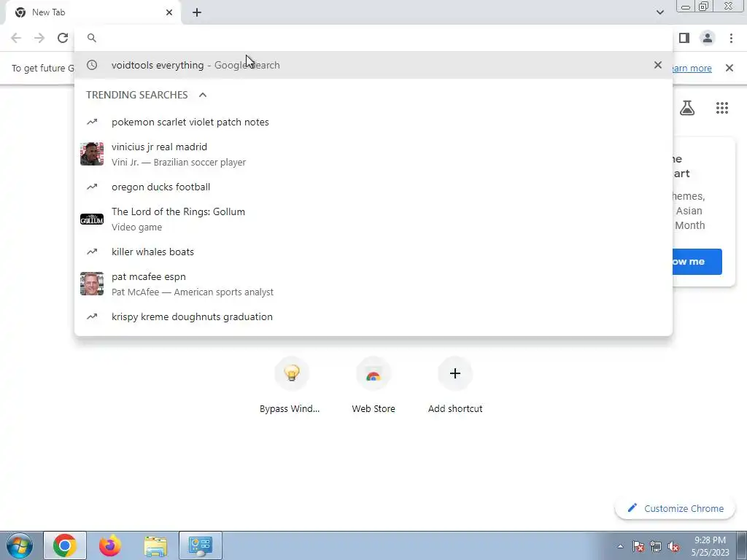This screenshot has height=560, width=747.
Task: Click the back navigation arrow
Action: click(16, 38)
